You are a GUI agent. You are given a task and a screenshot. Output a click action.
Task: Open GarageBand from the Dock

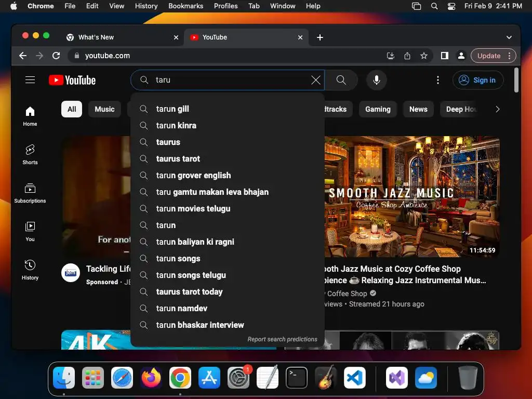(x=326, y=378)
